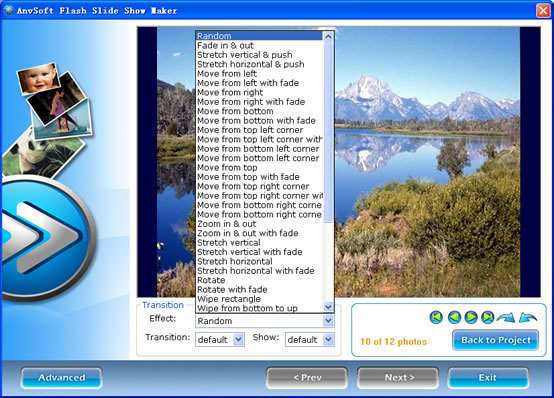Select Stretch horizontal with fade
554x398 pixels.
coord(259,271)
